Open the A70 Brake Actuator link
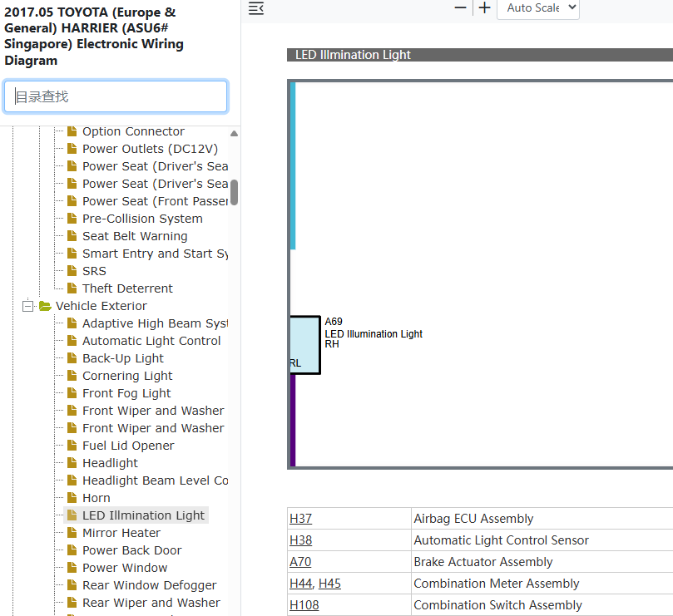This screenshot has height=616, width=673. (x=300, y=562)
